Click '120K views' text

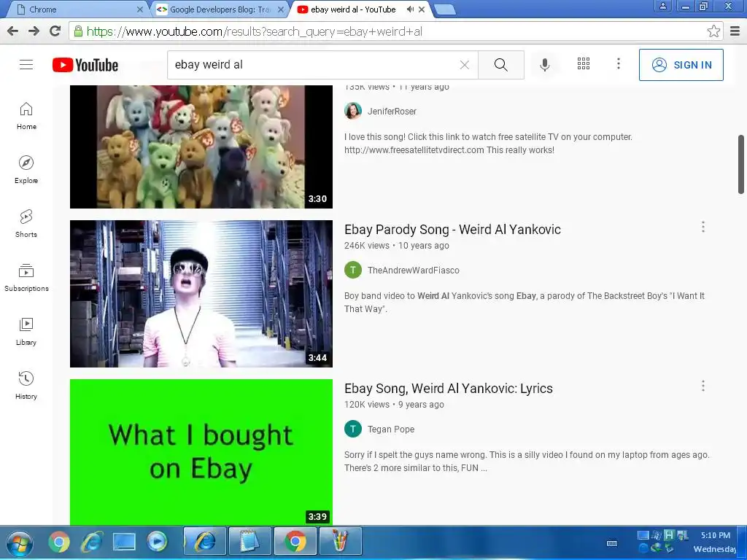coord(367,405)
